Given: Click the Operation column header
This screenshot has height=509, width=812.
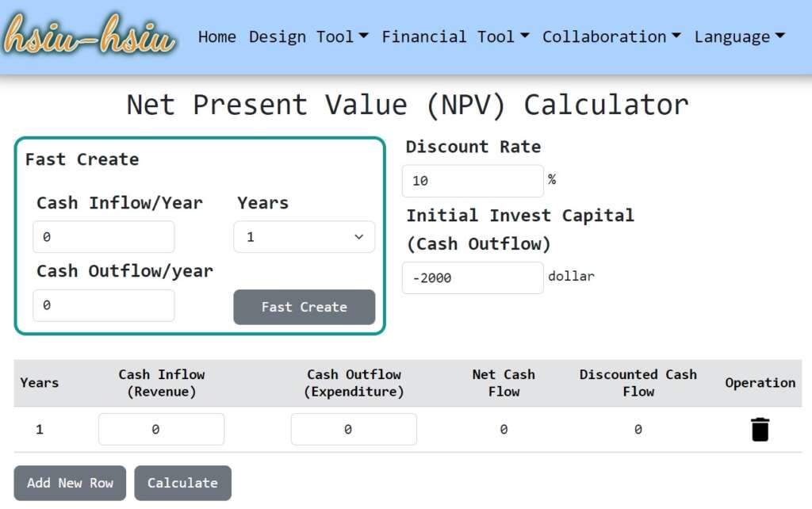Looking at the screenshot, I should pyautogui.click(x=760, y=383).
